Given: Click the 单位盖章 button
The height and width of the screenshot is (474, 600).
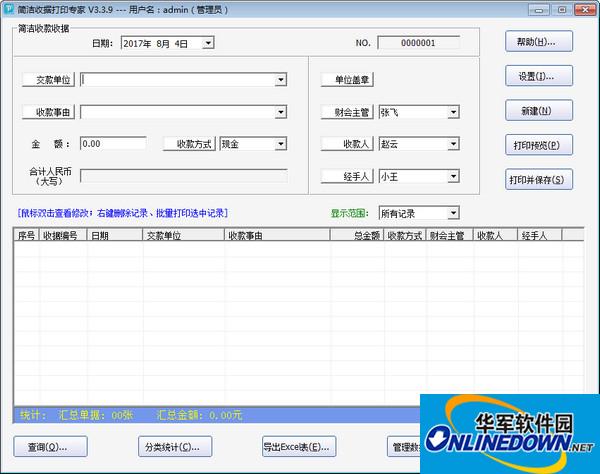Looking at the screenshot, I should [347, 80].
